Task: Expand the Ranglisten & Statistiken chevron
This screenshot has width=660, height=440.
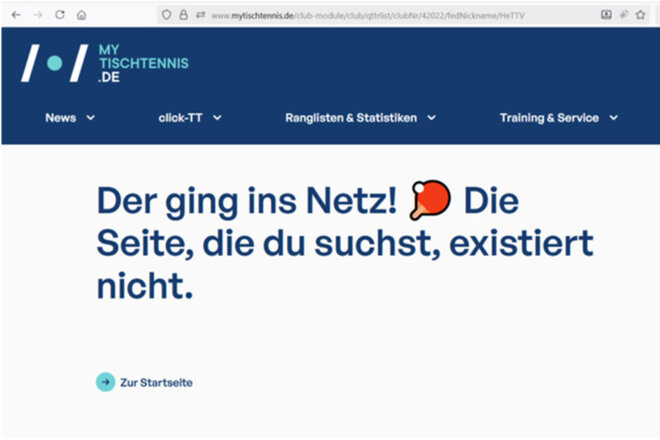Action: click(x=431, y=118)
